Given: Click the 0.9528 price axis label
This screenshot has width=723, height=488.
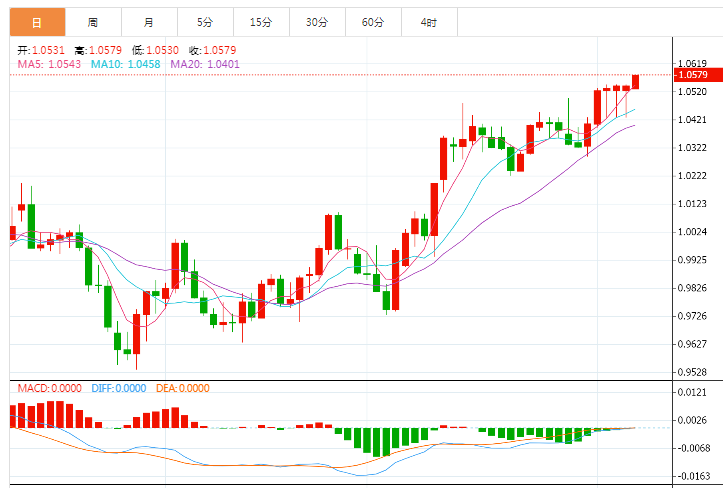Looking at the screenshot, I should coord(692,372).
